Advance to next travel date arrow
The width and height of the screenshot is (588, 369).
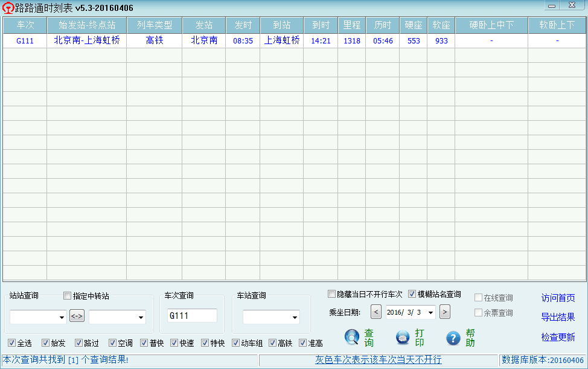pyautogui.click(x=445, y=312)
